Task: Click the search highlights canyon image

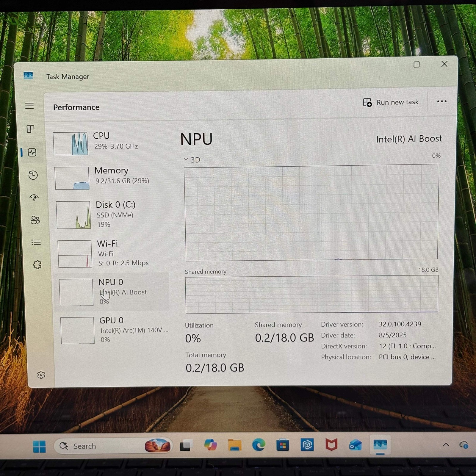Action: coord(158,446)
